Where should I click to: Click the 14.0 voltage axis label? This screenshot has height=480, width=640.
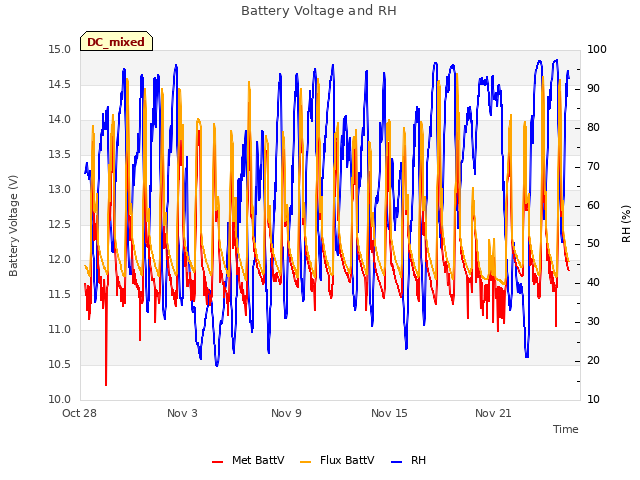click(x=60, y=120)
